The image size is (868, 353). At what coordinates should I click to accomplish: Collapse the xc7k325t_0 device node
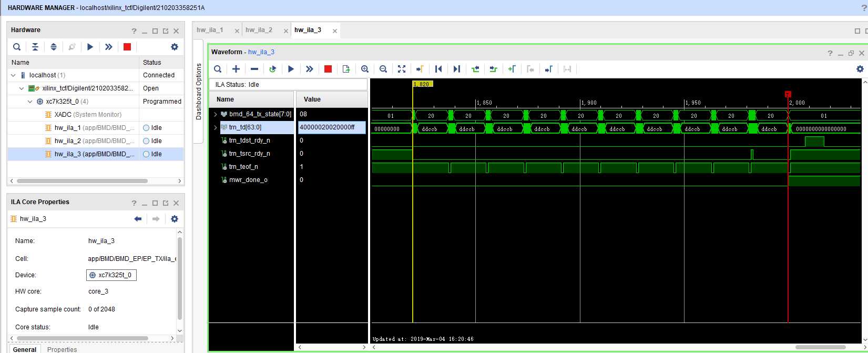click(x=30, y=102)
